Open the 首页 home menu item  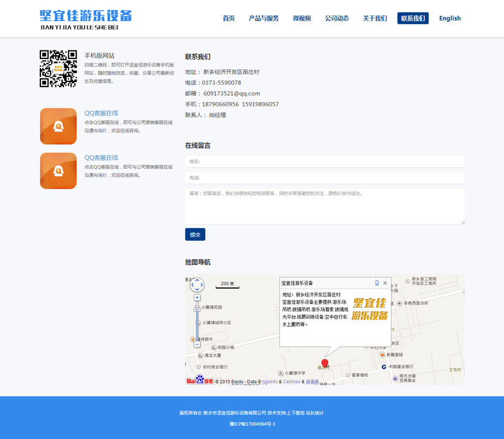coord(229,19)
